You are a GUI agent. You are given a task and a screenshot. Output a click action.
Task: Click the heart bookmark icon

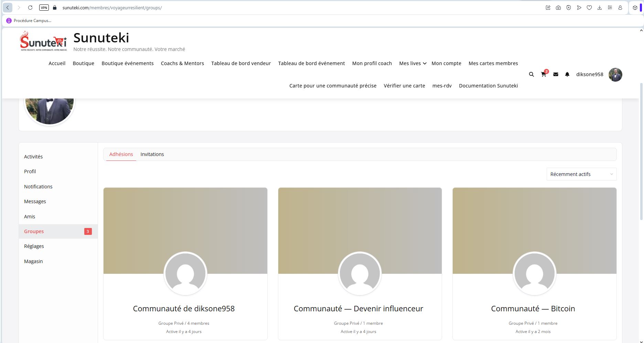pyautogui.click(x=589, y=8)
